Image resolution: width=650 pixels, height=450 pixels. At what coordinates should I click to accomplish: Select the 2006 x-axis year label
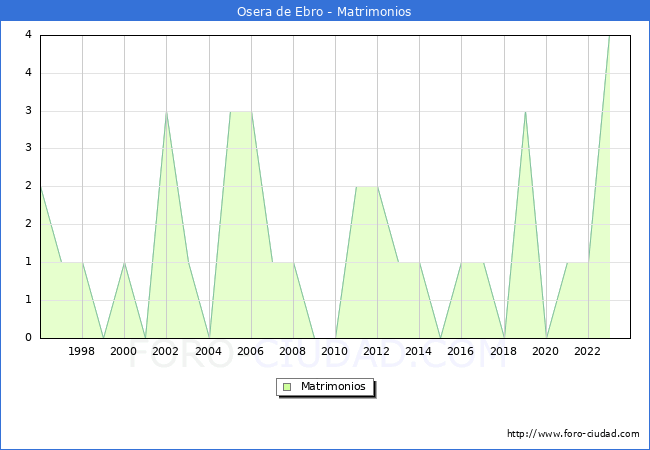click(251, 351)
